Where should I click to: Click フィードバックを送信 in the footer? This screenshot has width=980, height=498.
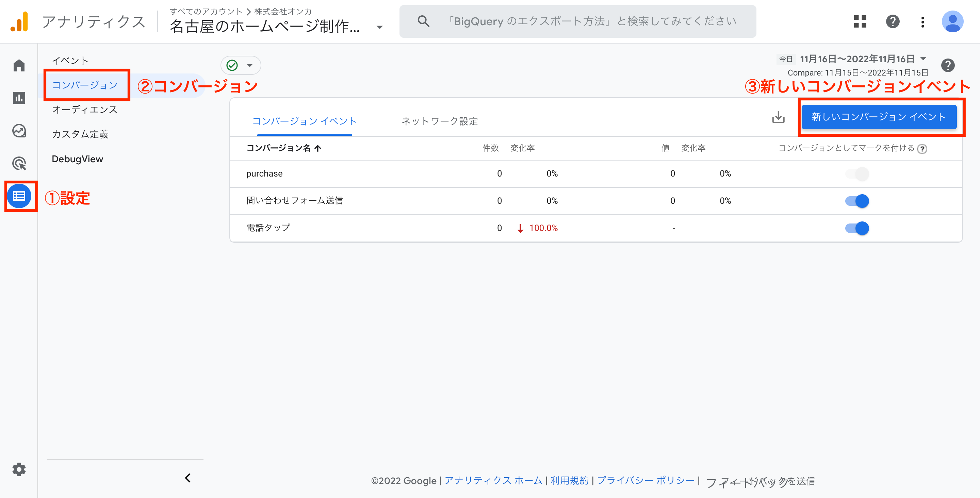click(761, 481)
